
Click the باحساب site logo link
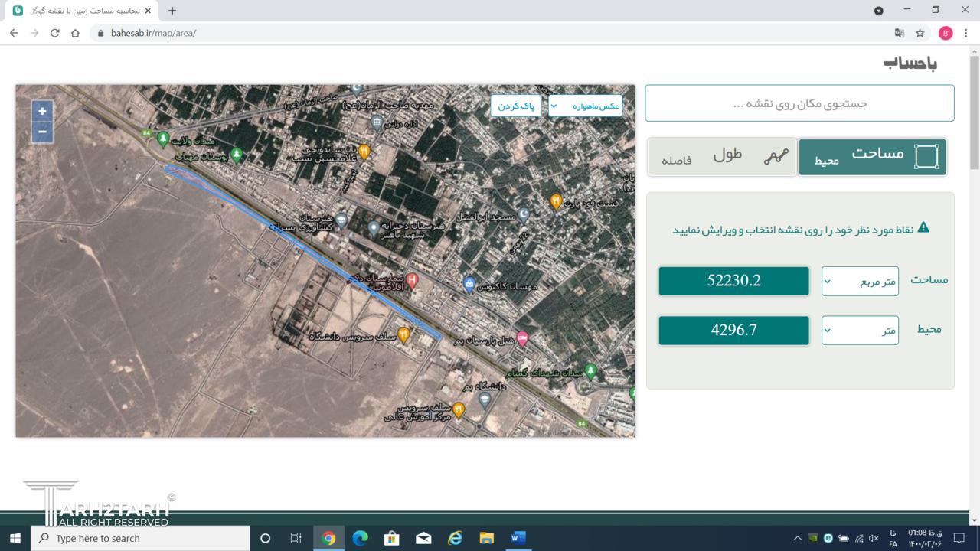tap(910, 64)
